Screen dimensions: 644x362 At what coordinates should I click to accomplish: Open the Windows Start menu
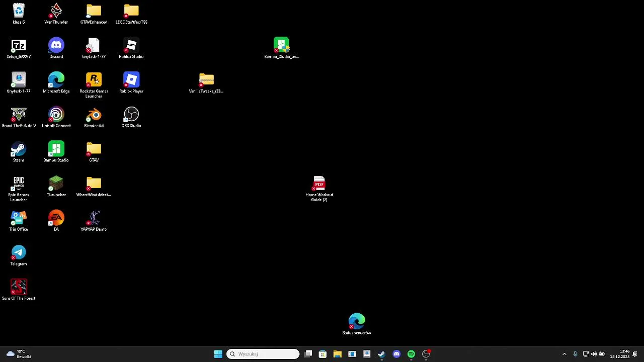click(x=218, y=354)
